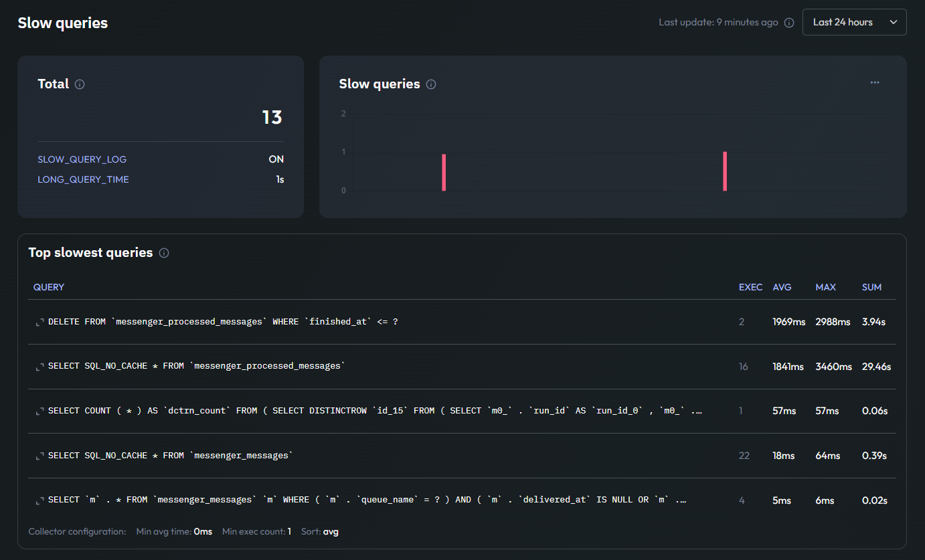Expand the SELECT SQL_NO_CACHE messenger_processed_messages query
Viewport: 925px width, 560px height.
point(39,367)
